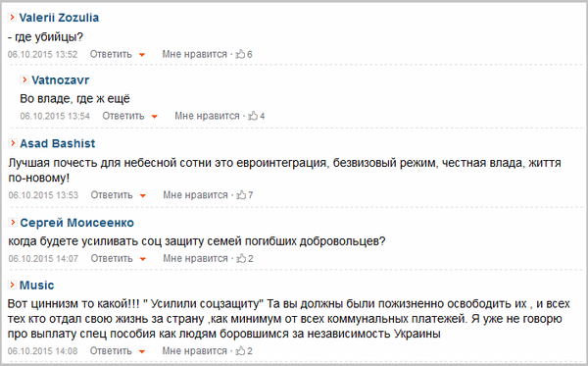
Task: Open the Music username link
Action: (x=37, y=286)
